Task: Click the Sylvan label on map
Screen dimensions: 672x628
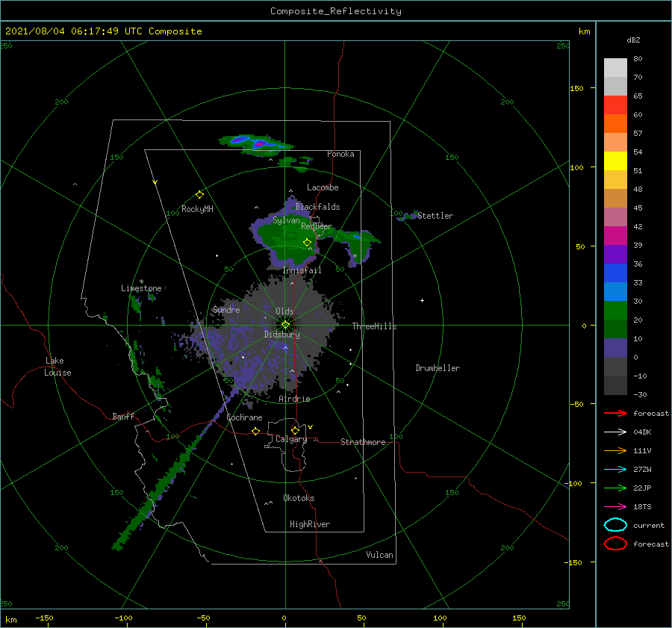Action: pyautogui.click(x=286, y=220)
